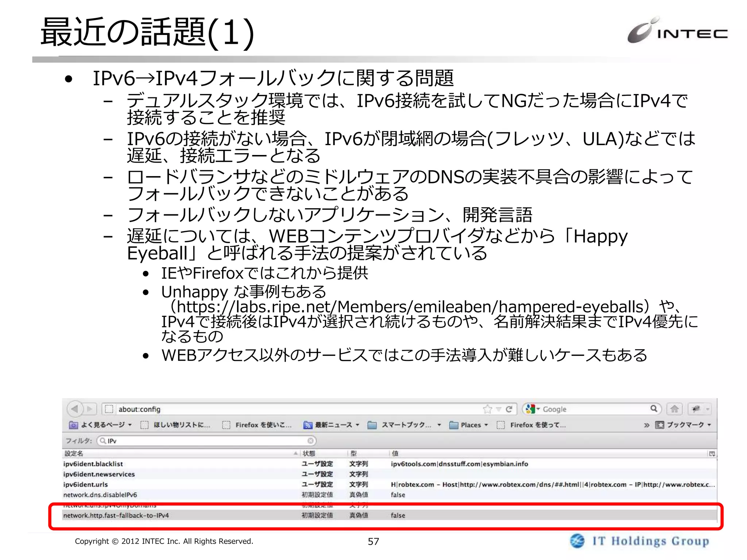747x560 pixels.
Task: Sort by the 値 column header
Action: point(548,454)
